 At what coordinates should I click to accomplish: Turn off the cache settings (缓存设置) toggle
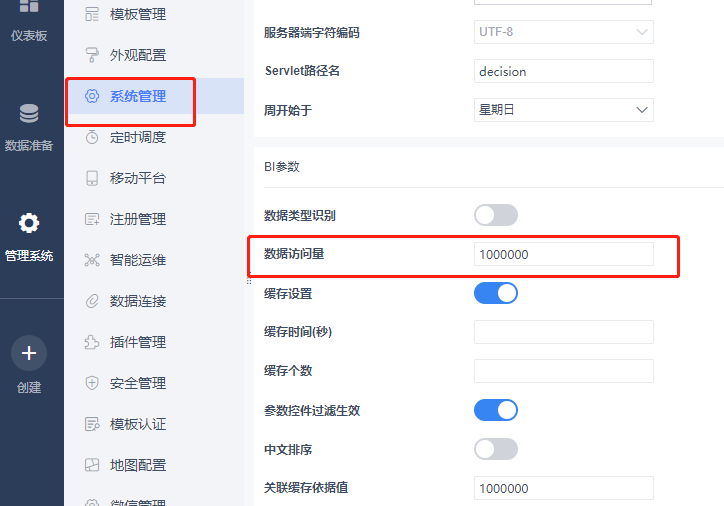495,293
